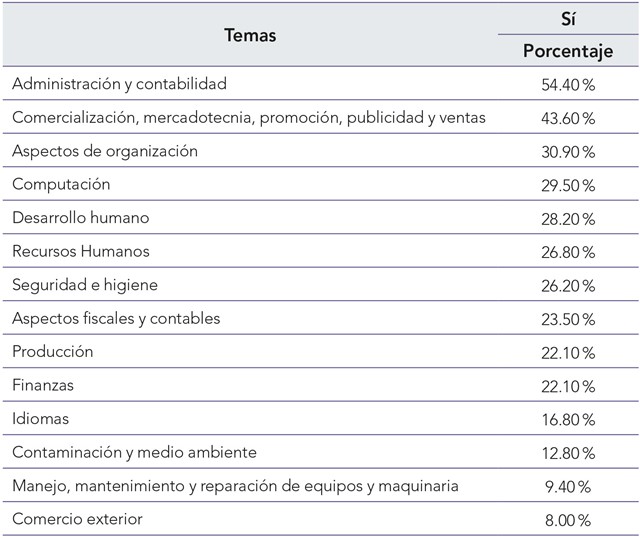
Task: Click the 29.50 % value
Action: [x=567, y=185]
